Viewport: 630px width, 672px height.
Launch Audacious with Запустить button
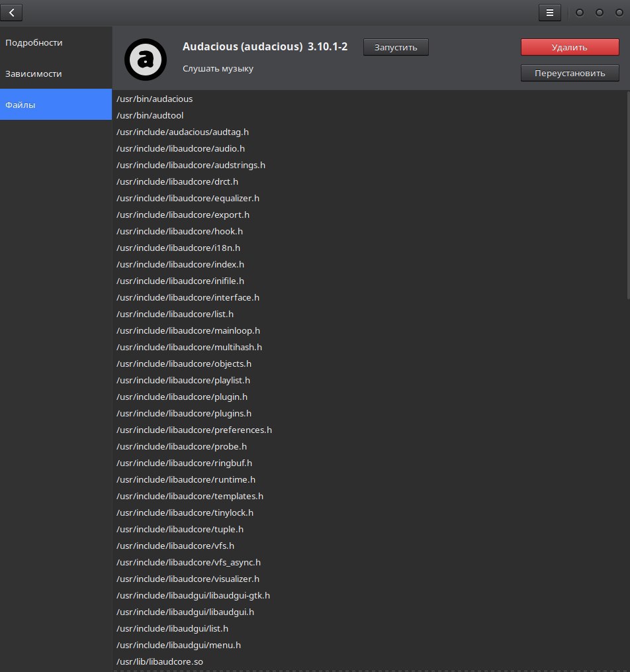coord(396,47)
